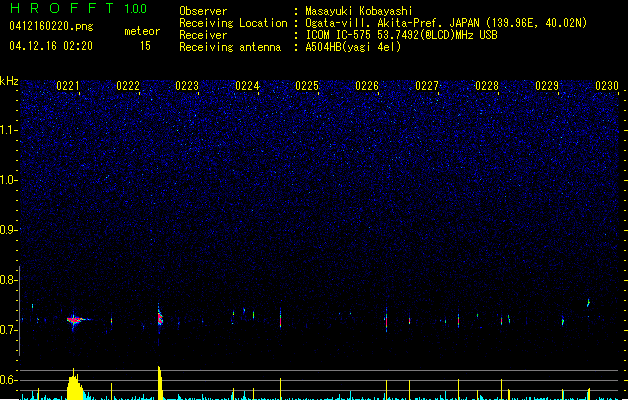Click the HROFFT 1.0.0 title text
629x400 pixels.
[x=78, y=8]
